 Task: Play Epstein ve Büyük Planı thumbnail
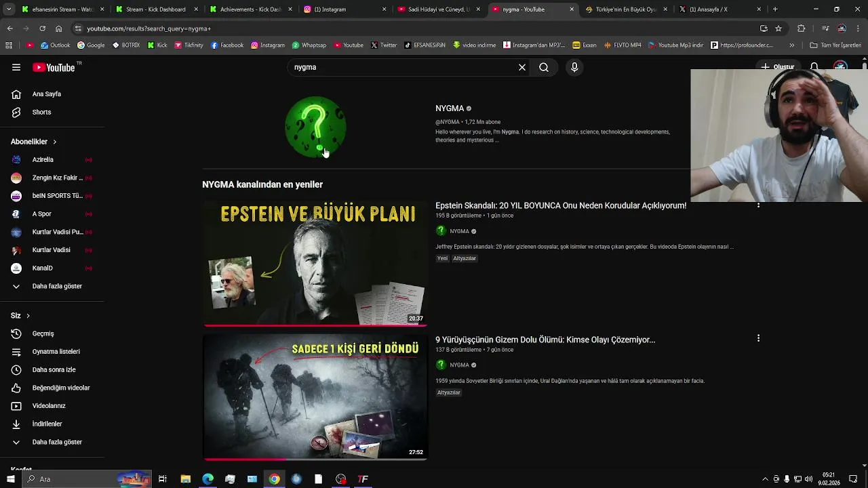tap(315, 263)
